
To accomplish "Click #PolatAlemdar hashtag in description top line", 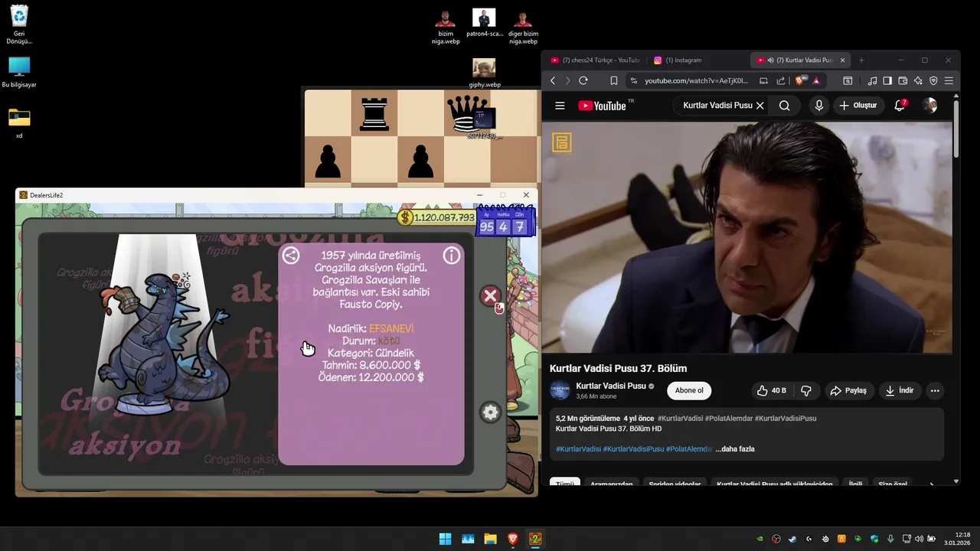I will pos(728,419).
